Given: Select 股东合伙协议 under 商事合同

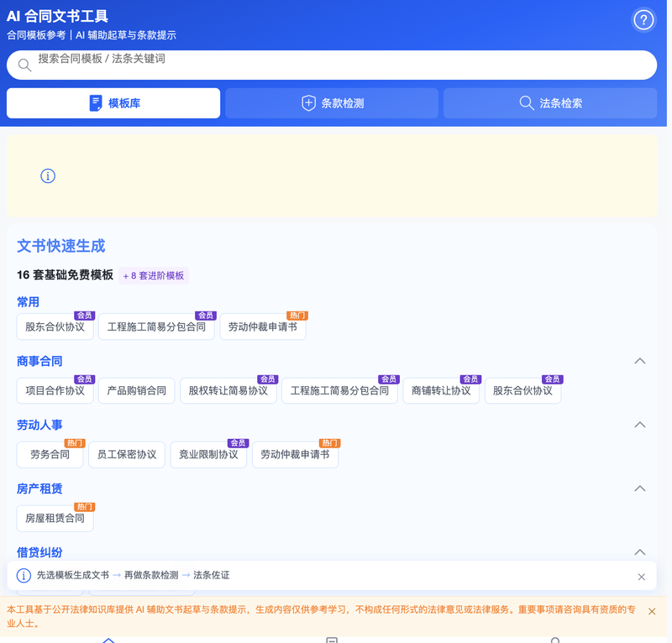Looking at the screenshot, I should [x=522, y=390].
